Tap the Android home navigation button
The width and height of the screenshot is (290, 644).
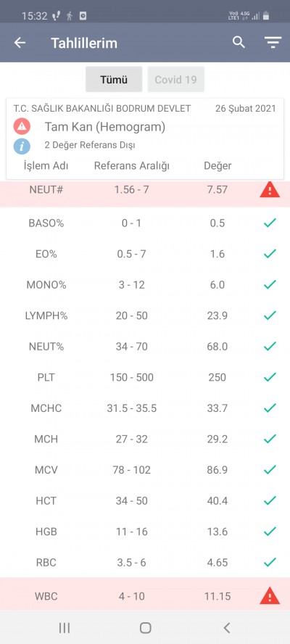coord(146,627)
